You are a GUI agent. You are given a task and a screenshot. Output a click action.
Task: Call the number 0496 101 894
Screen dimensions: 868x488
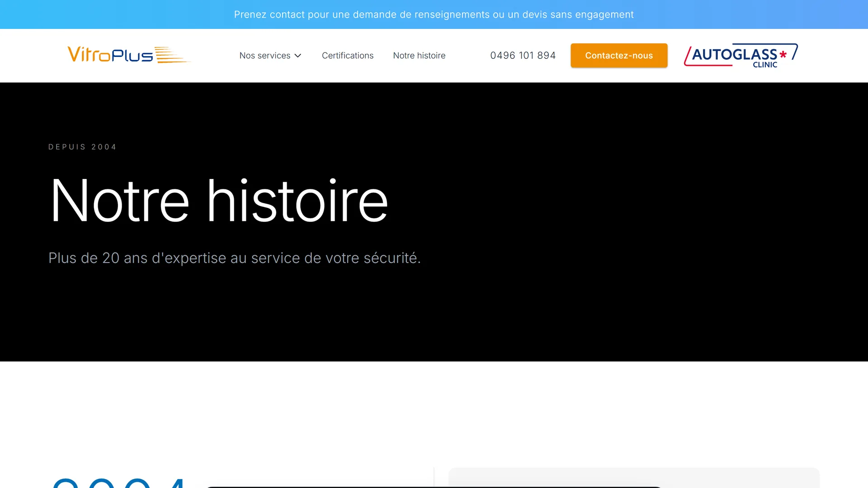pyautogui.click(x=523, y=56)
